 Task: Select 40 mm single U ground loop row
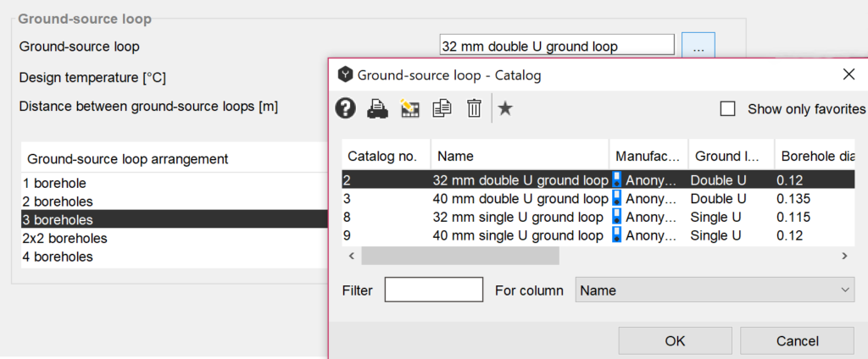point(520,236)
